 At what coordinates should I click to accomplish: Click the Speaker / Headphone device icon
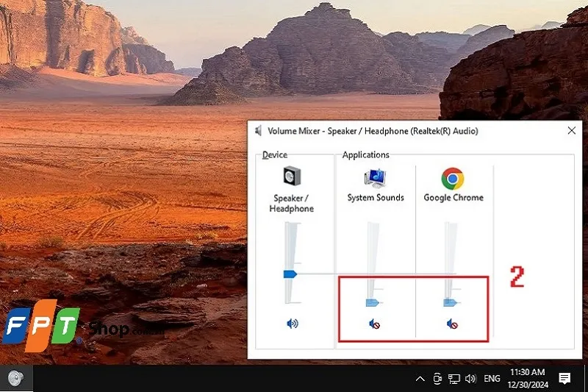click(292, 177)
